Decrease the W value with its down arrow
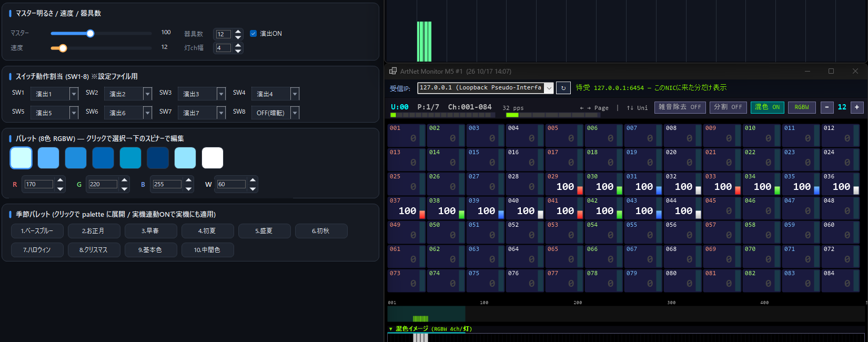This screenshot has width=868, height=342. coord(253,188)
